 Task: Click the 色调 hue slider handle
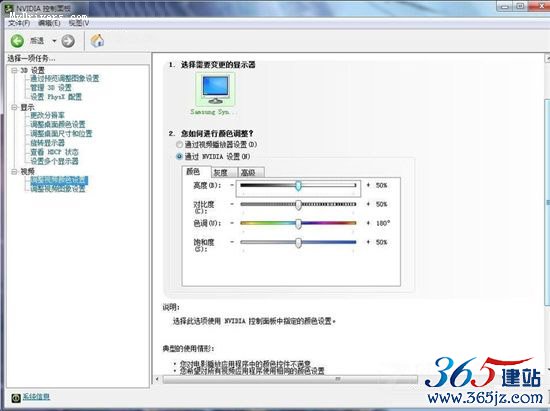(298, 223)
